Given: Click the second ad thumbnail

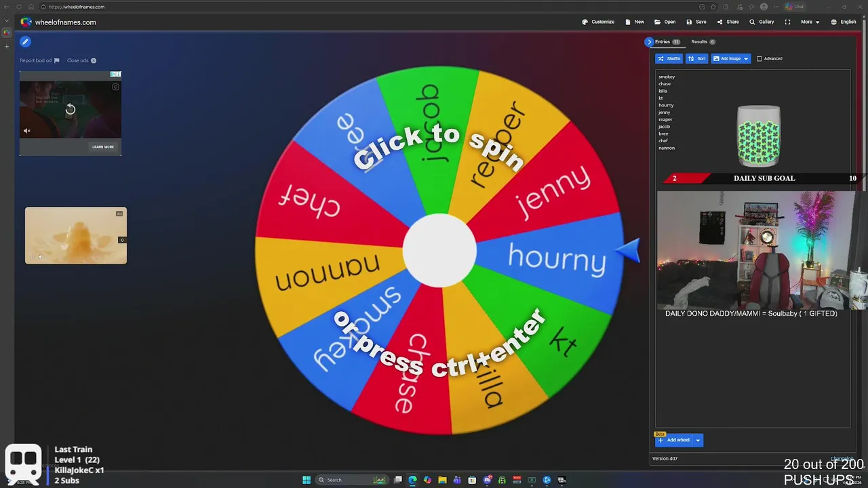Looking at the screenshot, I should point(76,235).
